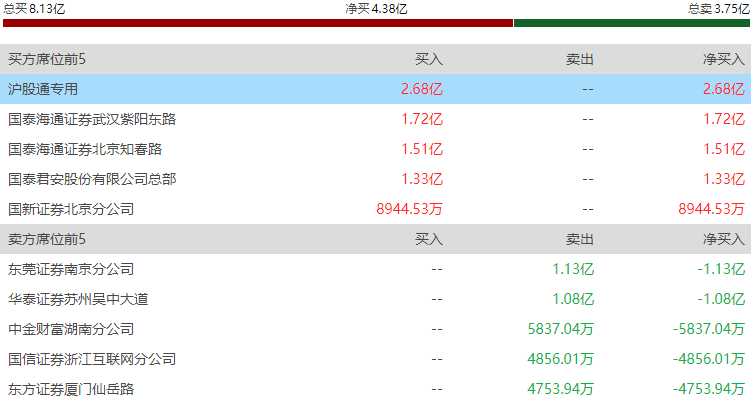Click 卖出 header in 卖方席位前5 row
The height and width of the screenshot is (397, 751).
pos(580,239)
